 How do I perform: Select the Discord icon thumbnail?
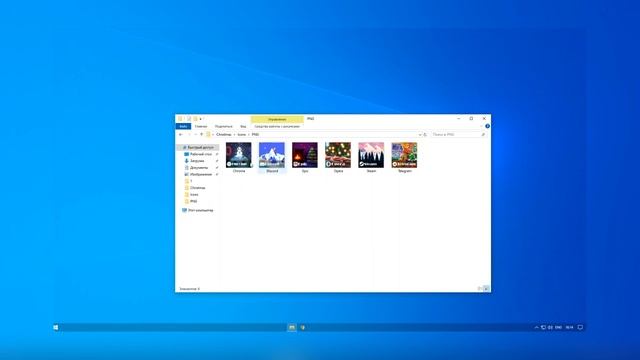272,155
